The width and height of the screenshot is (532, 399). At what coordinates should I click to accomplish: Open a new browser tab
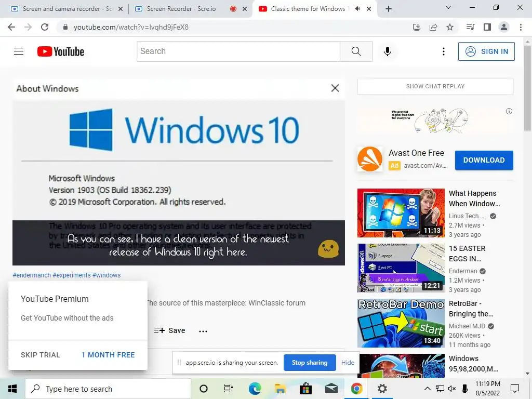389,9
